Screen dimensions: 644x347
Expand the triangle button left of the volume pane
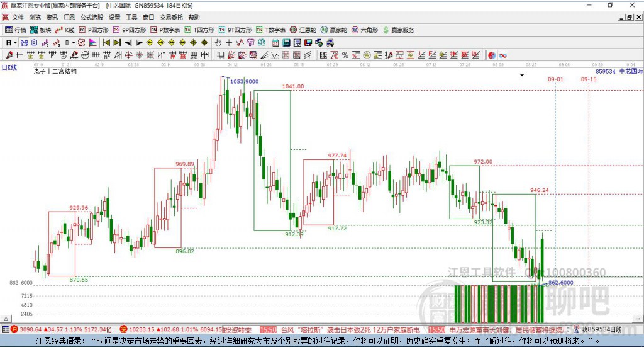pyautogui.click(x=6, y=319)
